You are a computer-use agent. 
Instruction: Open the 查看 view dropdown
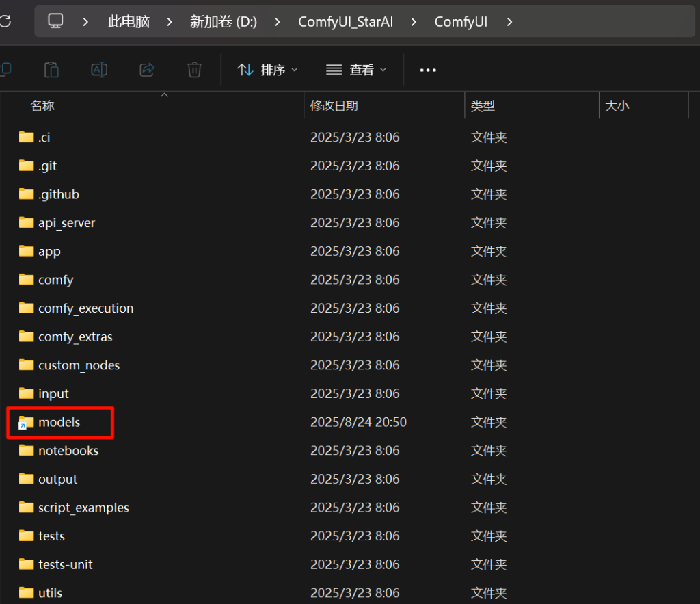(x=356, y=70)
